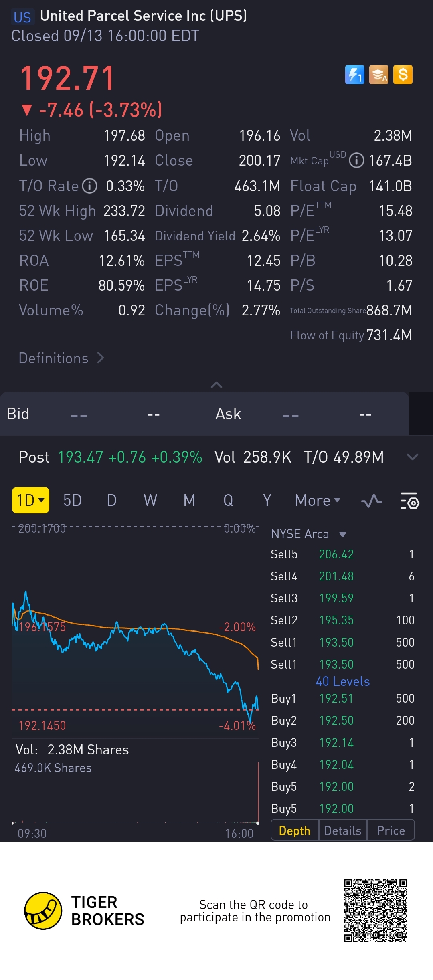Open T/O Rate info tooltip icon
The width and height of the screenshot is (433, 980).
click(x=90, y=186)
